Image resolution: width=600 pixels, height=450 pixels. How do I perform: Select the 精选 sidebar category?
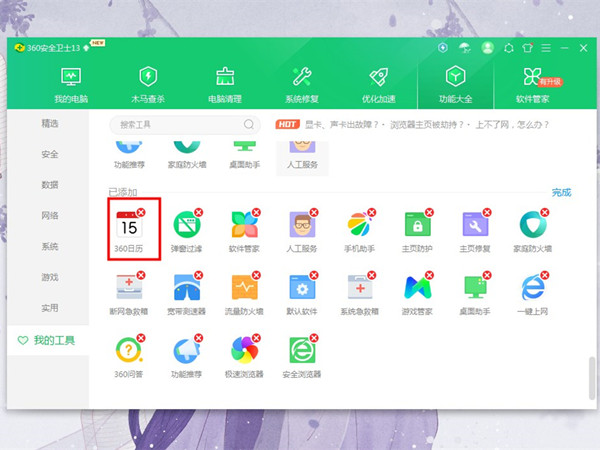pos(50,124)
